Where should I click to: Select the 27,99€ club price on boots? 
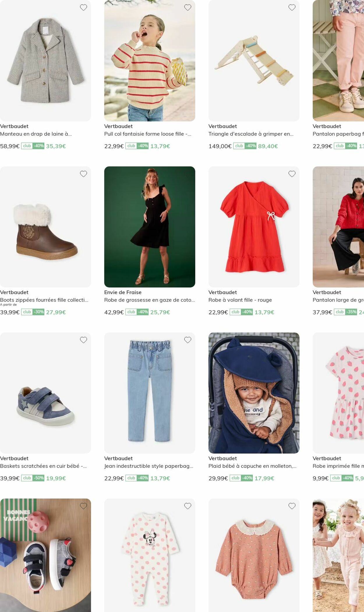pos(56,312)
